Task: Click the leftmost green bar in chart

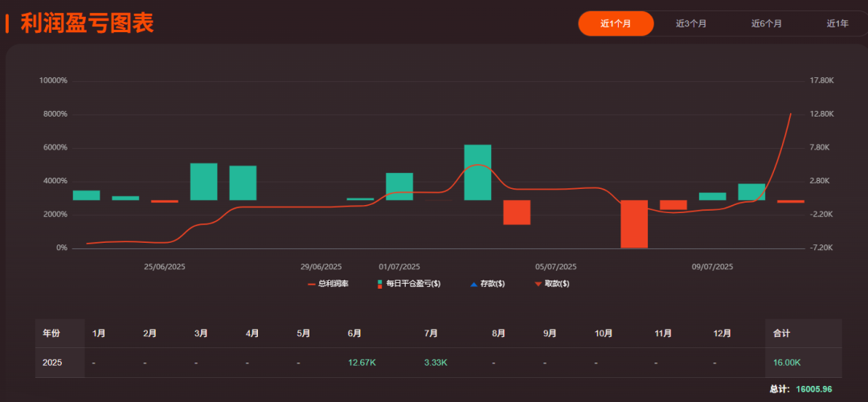Action: click(x=86, y=195)
